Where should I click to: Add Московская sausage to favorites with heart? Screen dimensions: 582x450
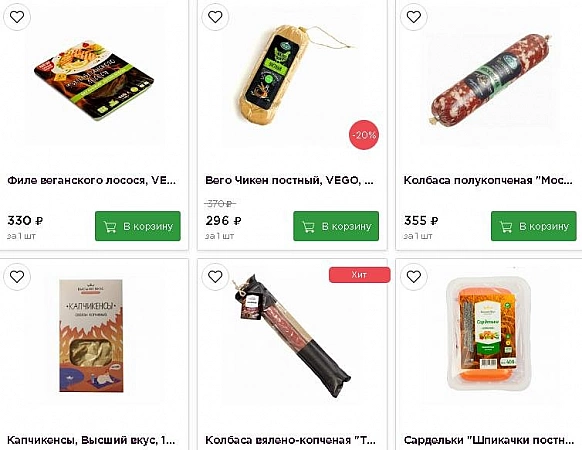[x=413, y=17]
